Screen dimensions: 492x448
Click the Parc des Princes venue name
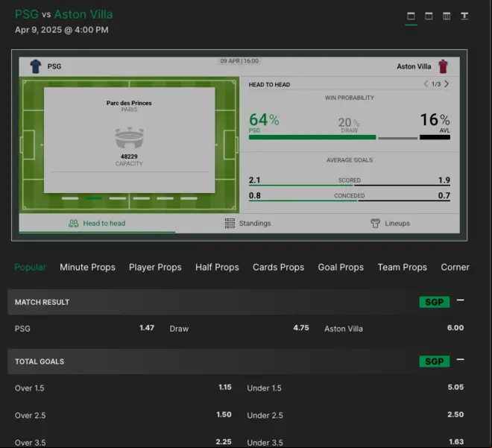[x=129, y=103]
